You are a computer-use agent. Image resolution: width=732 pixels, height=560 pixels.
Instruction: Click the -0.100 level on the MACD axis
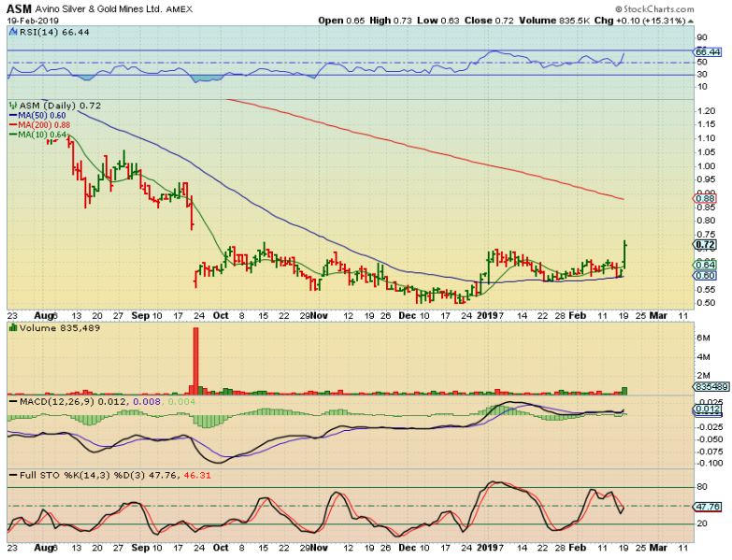pyautogui.click(x=711, y=464)
